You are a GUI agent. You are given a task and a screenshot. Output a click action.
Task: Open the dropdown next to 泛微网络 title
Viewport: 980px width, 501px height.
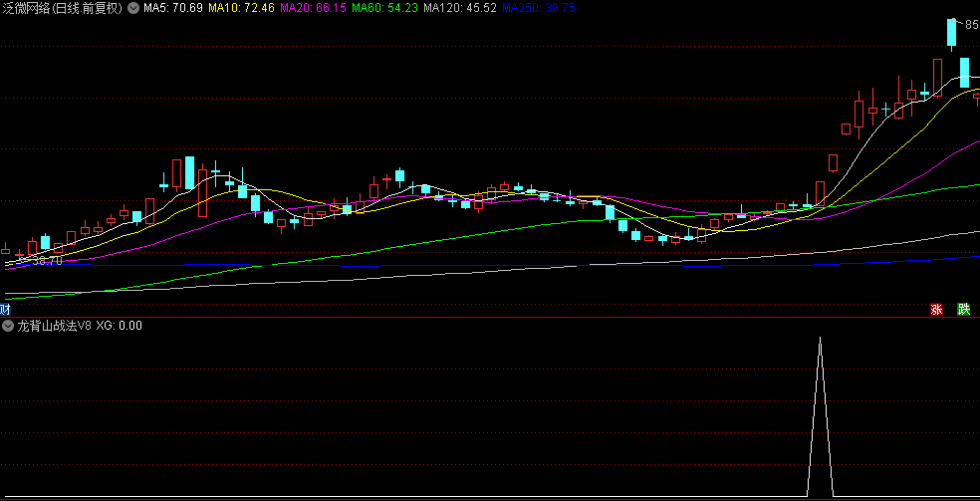[x=133, y=9]
